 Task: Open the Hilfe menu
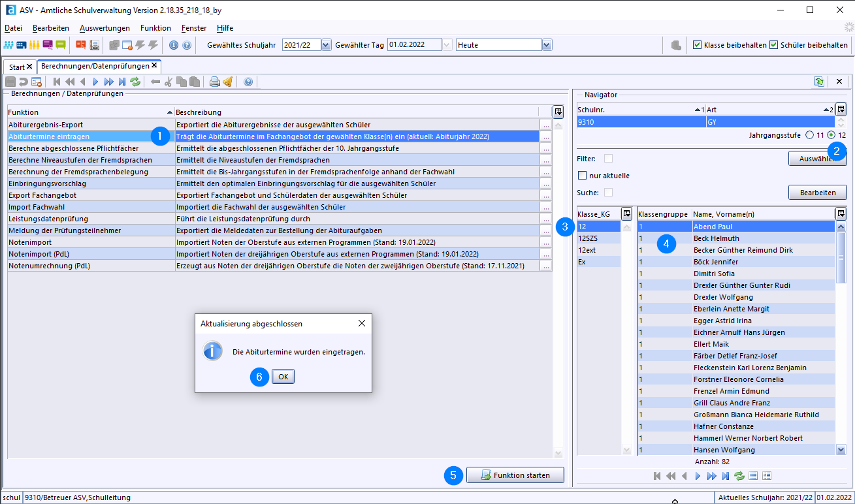pos(225,28)
